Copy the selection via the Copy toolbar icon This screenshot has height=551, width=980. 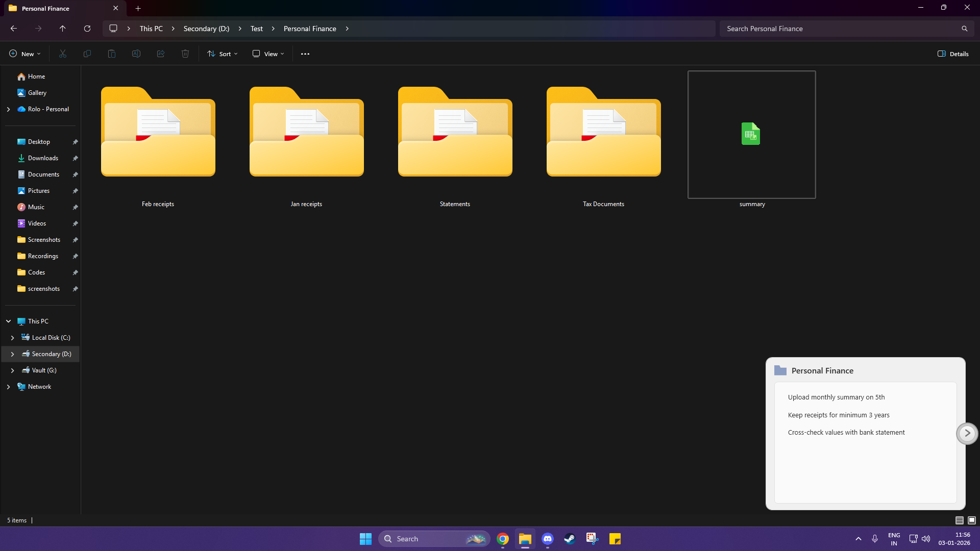87,54
